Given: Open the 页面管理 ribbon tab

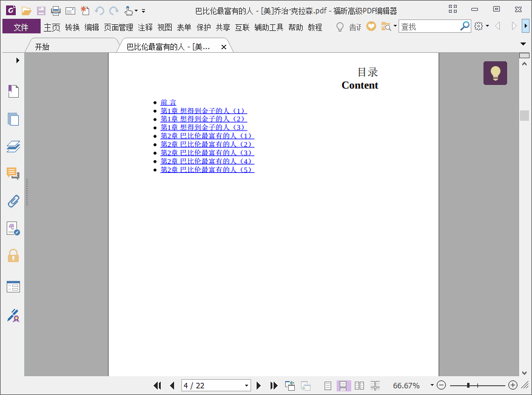Looking at the screenshot, I should click(118, 27).
